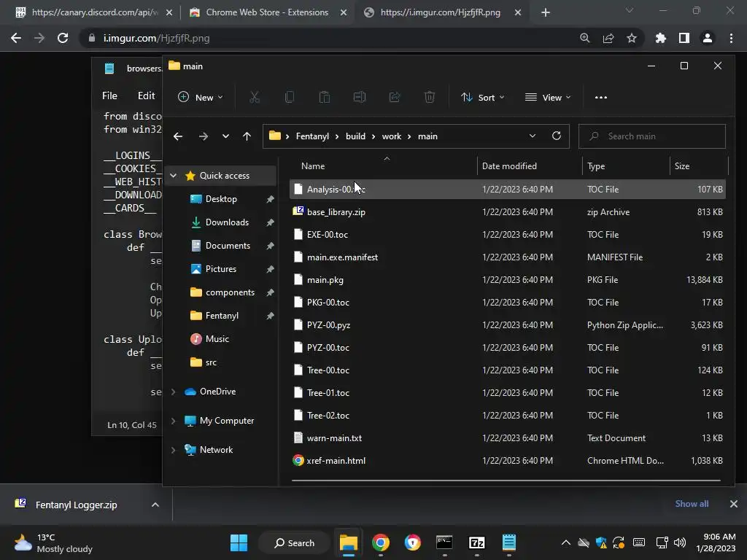Switch to the canary.discord.com tab
The width and height of the screenshot is (747, 560).
[x=95, y=12]
